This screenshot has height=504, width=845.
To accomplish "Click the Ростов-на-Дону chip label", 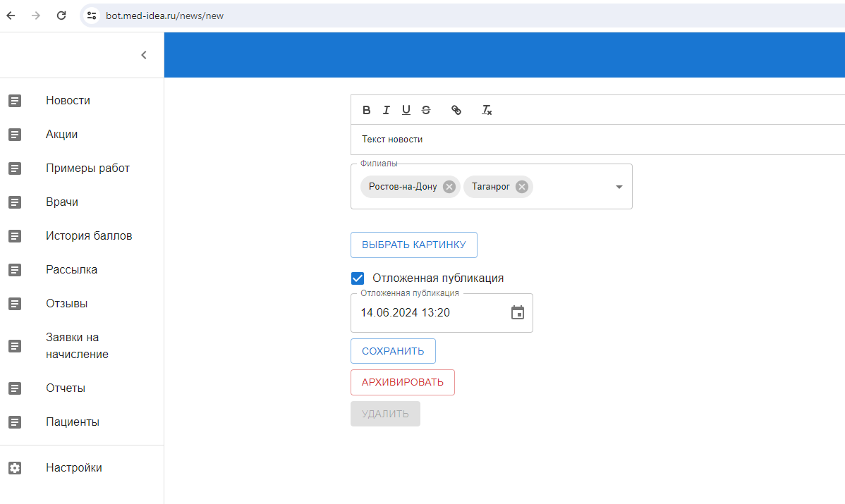I will [x=403, y=187].
